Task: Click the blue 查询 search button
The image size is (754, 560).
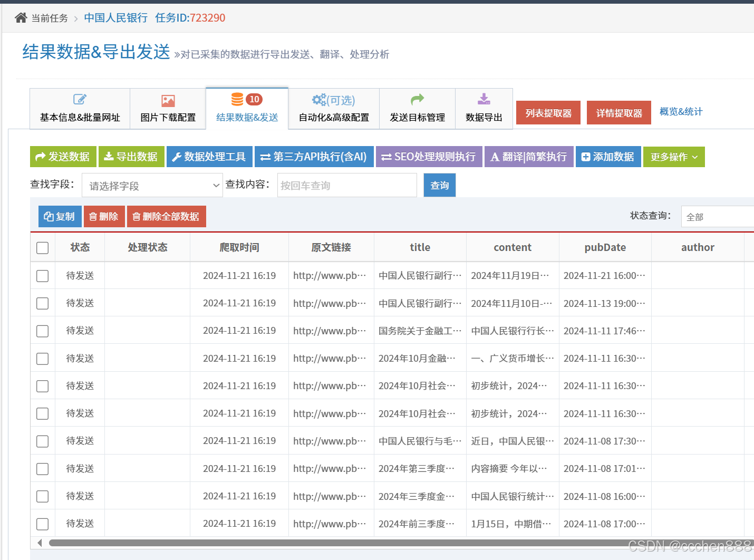Action: [x=440, y=185]
